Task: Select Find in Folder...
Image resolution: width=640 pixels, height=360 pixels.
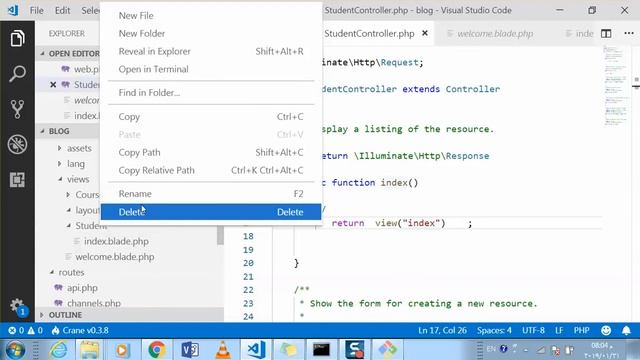Action: point(211,93)
